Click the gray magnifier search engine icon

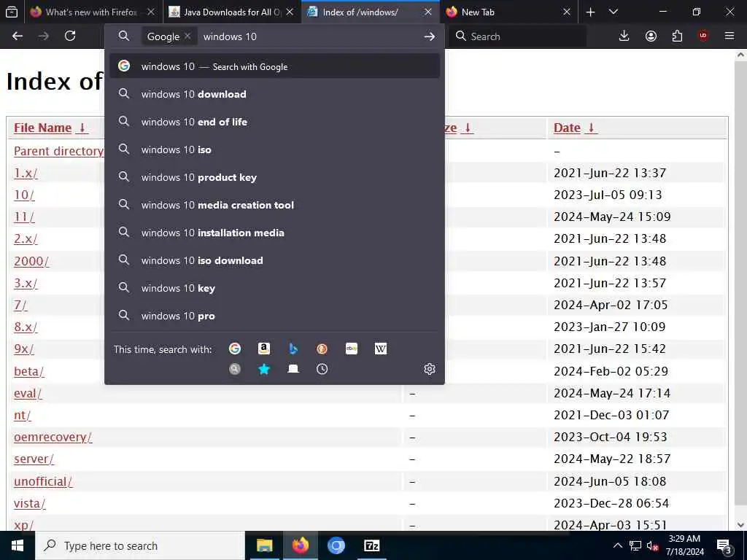(234, 369)
